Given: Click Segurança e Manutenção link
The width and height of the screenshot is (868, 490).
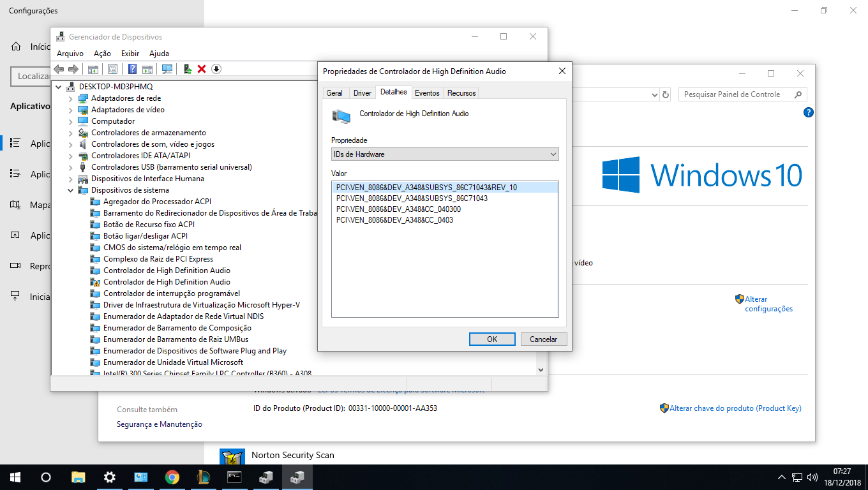Looking at the screenshot, I should pyautogui.click(x=160, y=424).
